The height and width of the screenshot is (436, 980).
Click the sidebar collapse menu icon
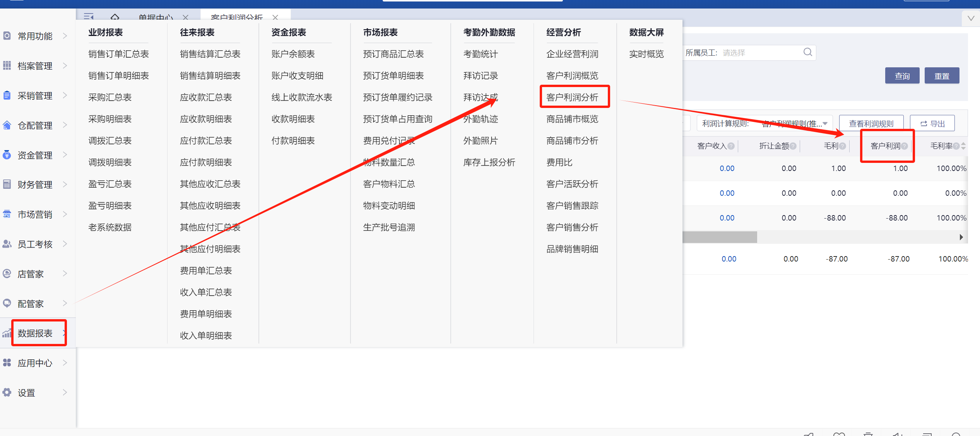click(x=89, y=17)
